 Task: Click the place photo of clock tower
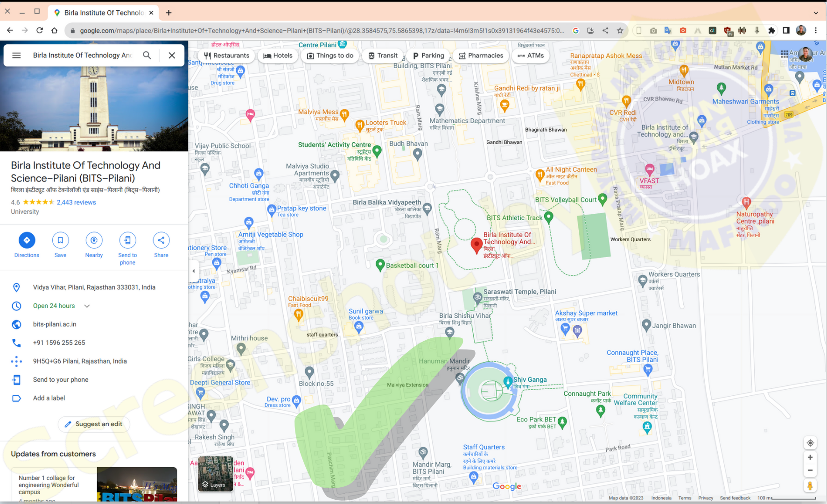point(94,109)
